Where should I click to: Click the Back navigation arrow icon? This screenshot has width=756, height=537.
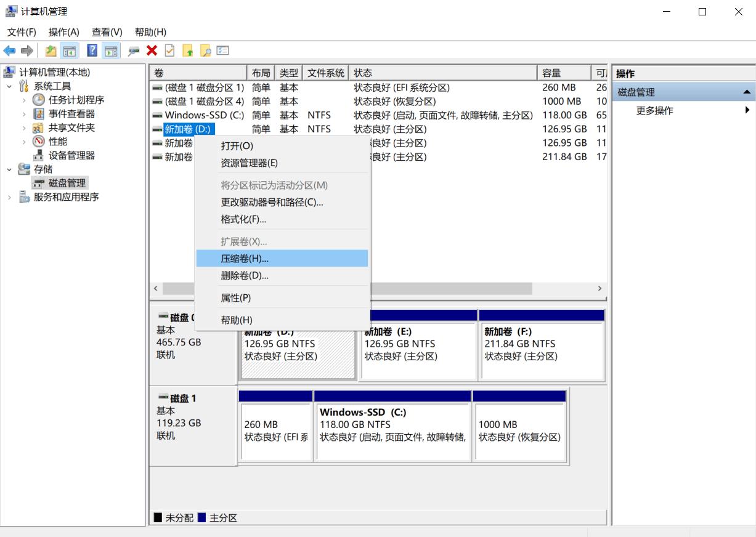(x=9, y=50)
